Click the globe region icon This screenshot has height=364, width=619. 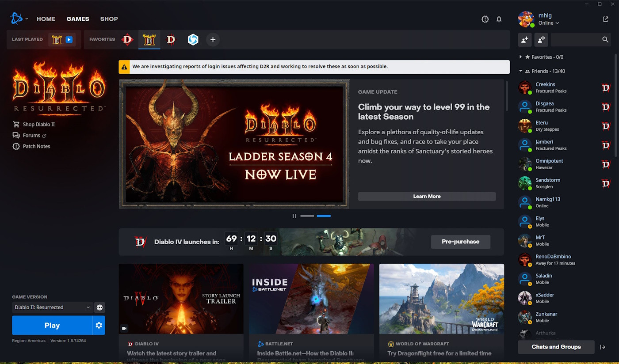(x=99, y=307)
